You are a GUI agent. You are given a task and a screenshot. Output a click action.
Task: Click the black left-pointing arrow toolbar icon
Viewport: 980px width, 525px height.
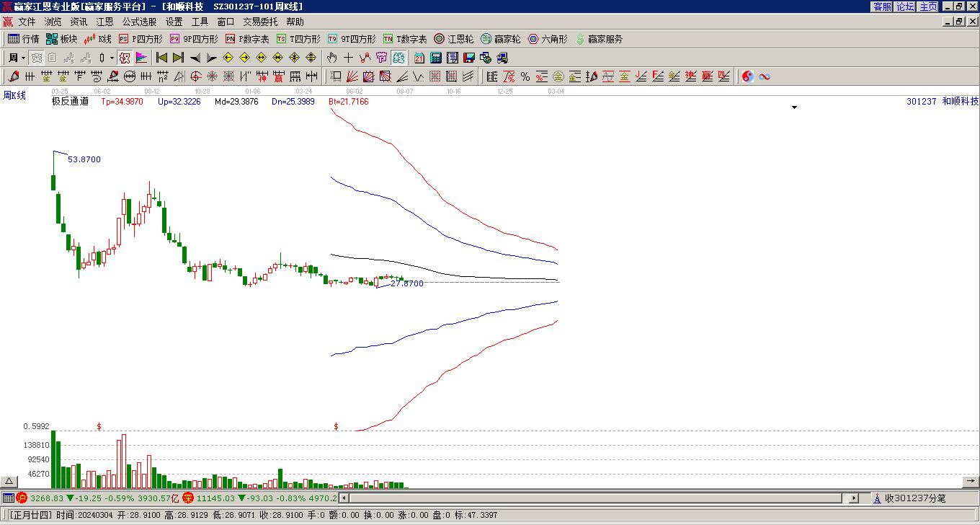coord(195,58)
